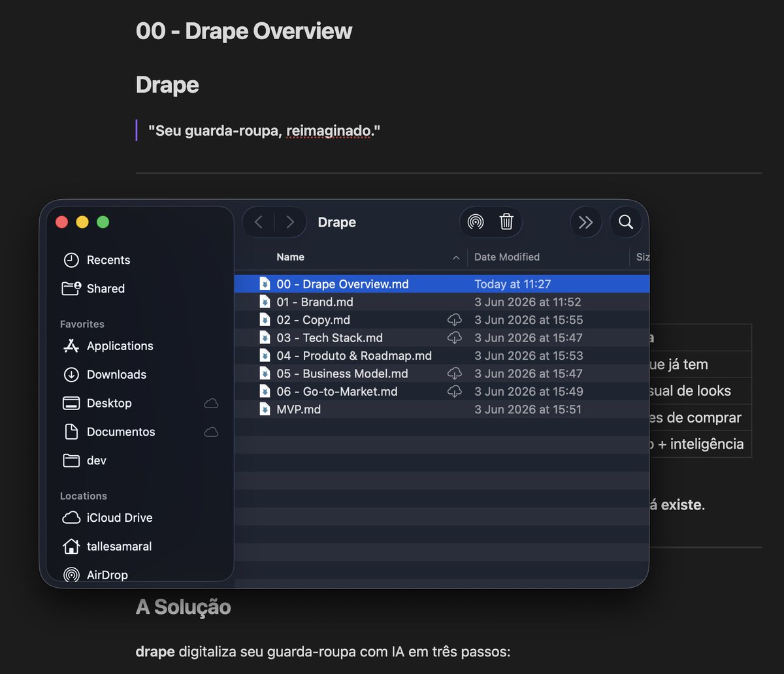
Task: Open Applications in the sidebar
Action: pyautogui.click(x=140, y=346)
